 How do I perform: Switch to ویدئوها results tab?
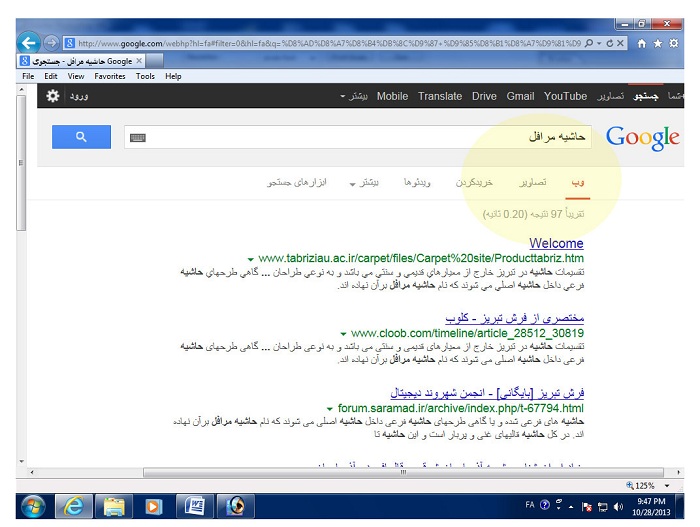(x=417, y=183)
